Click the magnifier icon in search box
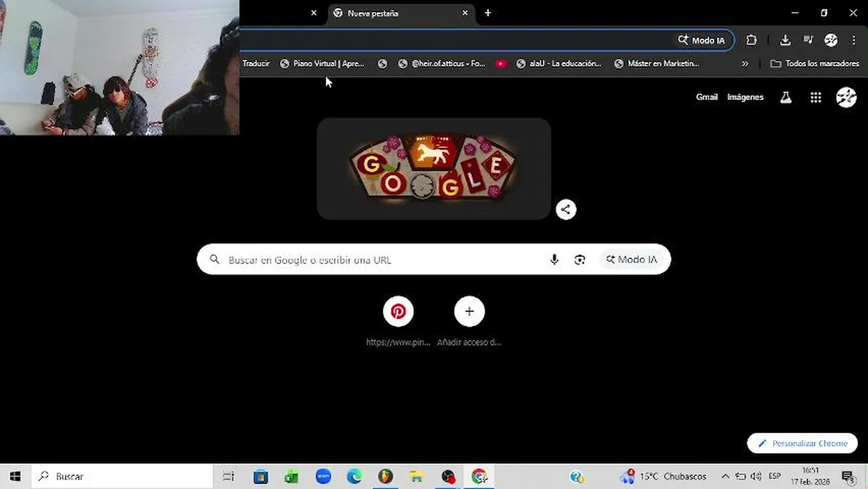The height and width of the screenshot is (489, 868). click(x=215, y=259)
